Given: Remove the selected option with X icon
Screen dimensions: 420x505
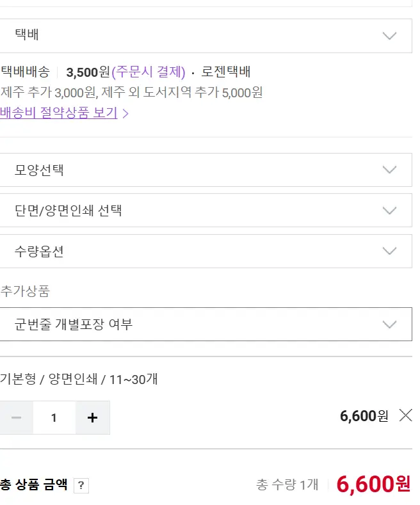Looking at the screenshot, I should [x=405, y=415].
